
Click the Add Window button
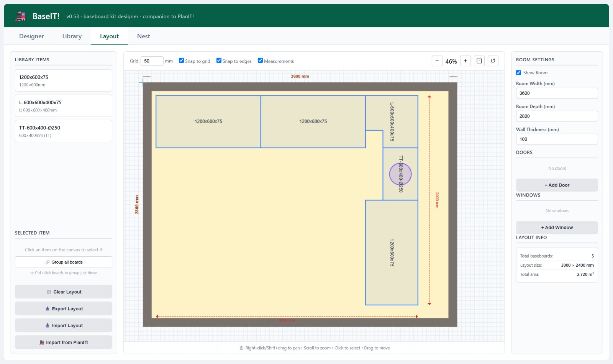[557, 228]
